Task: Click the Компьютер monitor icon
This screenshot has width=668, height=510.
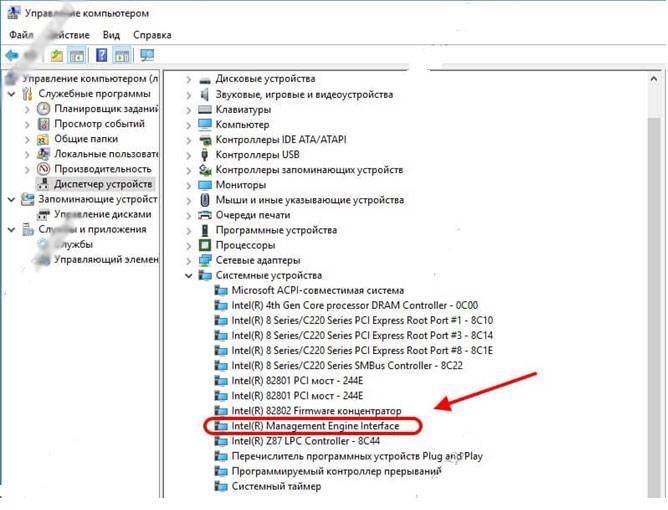Action: [x=205, y=124]
